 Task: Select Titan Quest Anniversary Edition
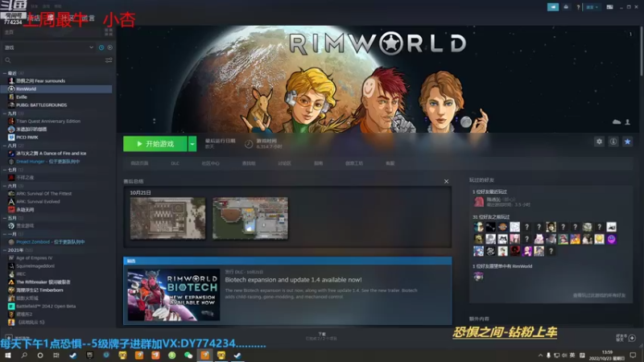[x=48, y=121]
